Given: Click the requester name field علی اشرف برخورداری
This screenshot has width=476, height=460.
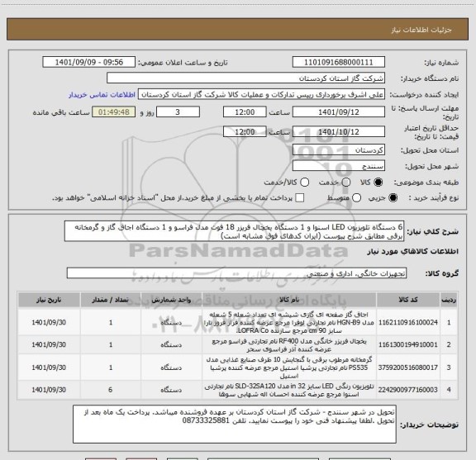Looking at the screenshot, I should pyautogui.click(x=261, y=95).
